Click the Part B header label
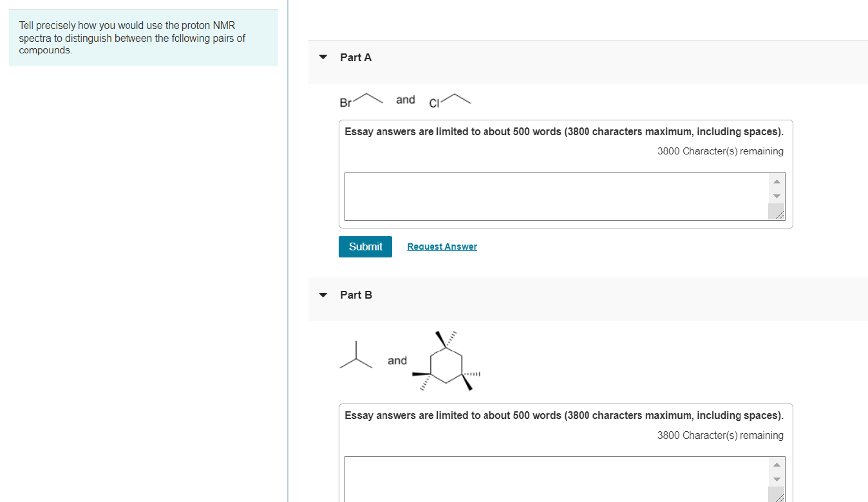This screenshot has width=868, height=502. coord(355,295)
